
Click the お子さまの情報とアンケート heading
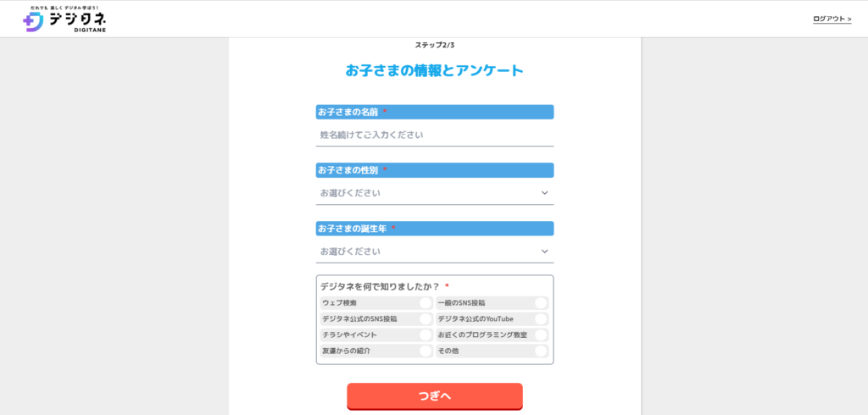pos(435,71)
